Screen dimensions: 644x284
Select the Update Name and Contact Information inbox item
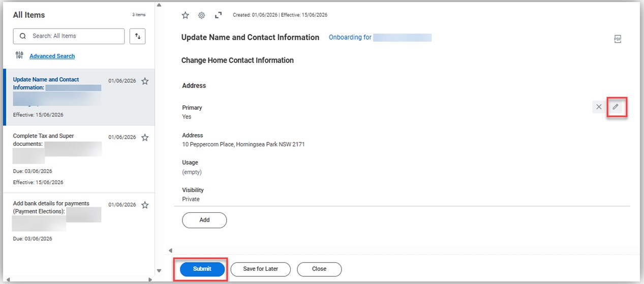click(x=79, y=97)
